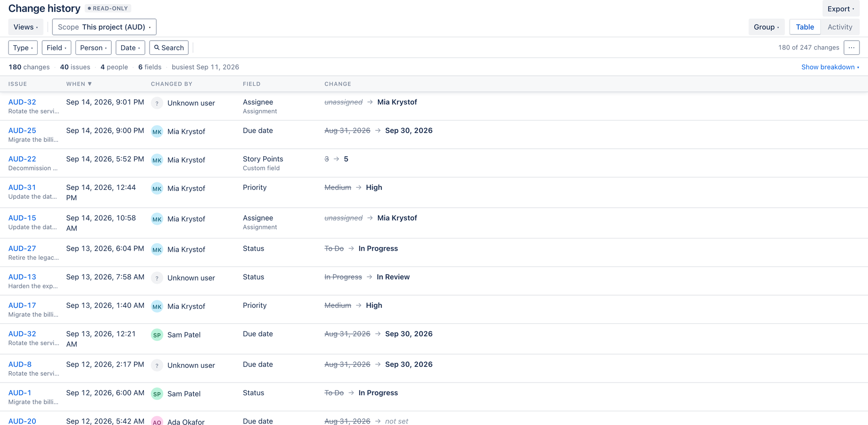Click Sam Patel's SP avatar on AUD-32
This screenshot has height=425, width=868.
[x=157, y=335]
